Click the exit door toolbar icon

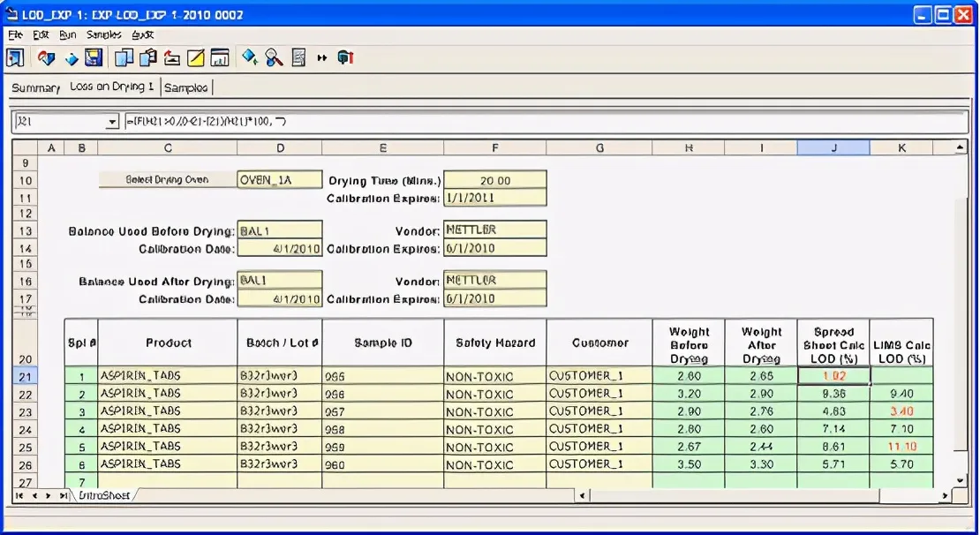tap(15, 58)
